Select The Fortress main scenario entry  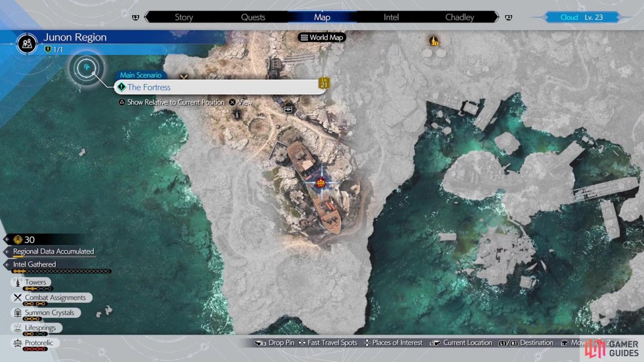click(219, 87)
